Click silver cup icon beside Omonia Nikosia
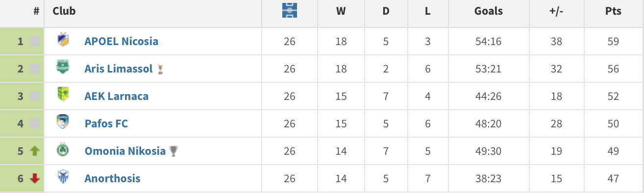 tap(173, 151)
